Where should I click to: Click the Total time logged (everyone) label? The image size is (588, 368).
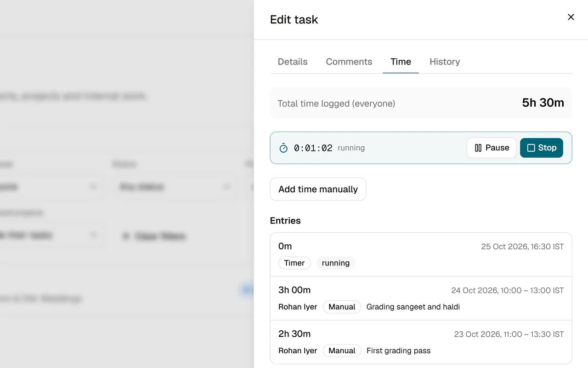tap(336, 103)
